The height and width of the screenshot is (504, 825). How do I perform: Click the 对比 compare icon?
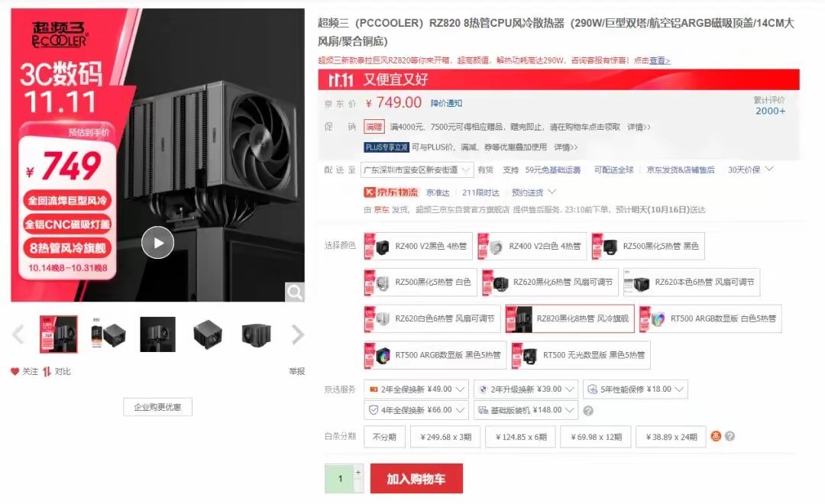pyautogui.click(x=47, y=371)
